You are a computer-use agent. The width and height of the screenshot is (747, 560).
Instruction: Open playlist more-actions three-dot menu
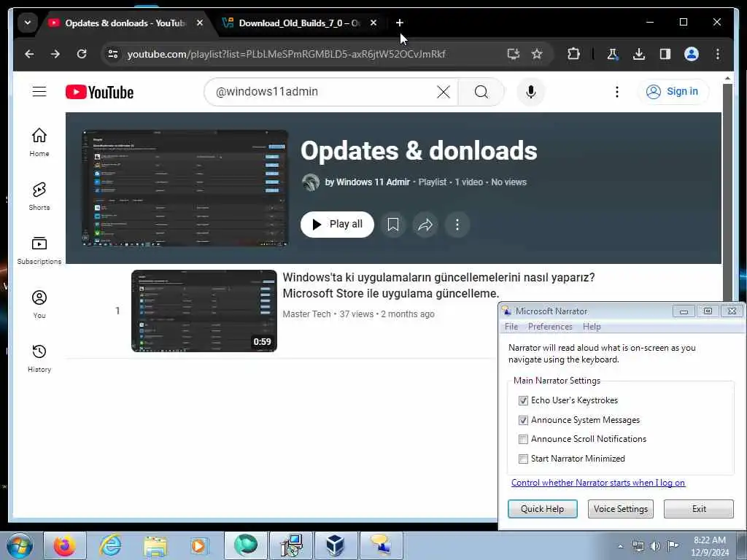point(457,225)
